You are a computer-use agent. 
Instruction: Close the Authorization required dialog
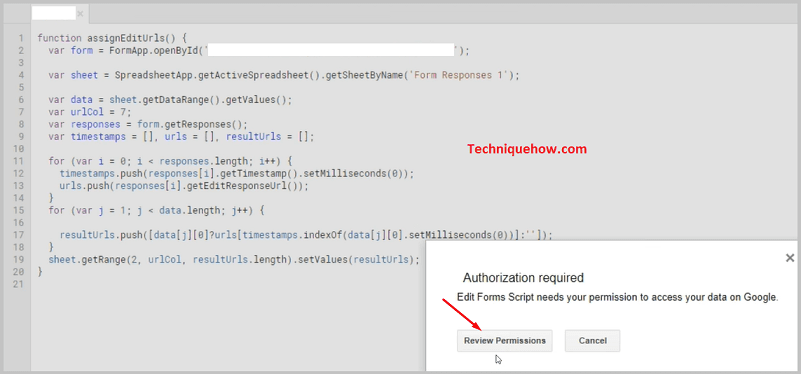tap(789, 258)
